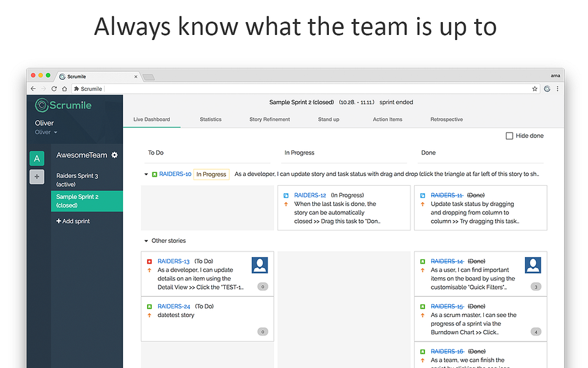This screenshot has width=588, height=368.
Task: Reload the page with refresh icon
Action: tap(54, 88)
